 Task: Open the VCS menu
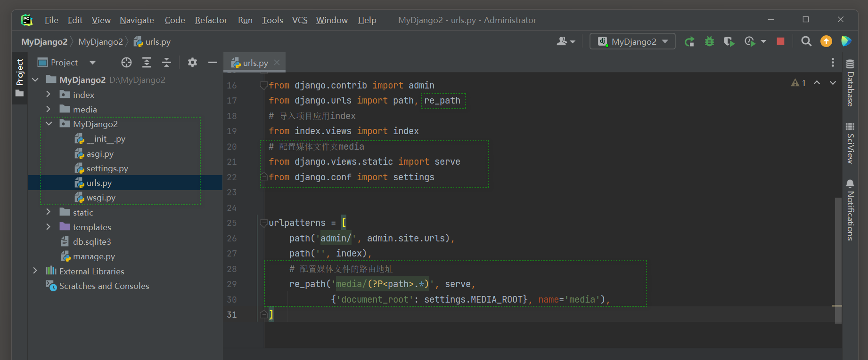(x=300, y=20)
